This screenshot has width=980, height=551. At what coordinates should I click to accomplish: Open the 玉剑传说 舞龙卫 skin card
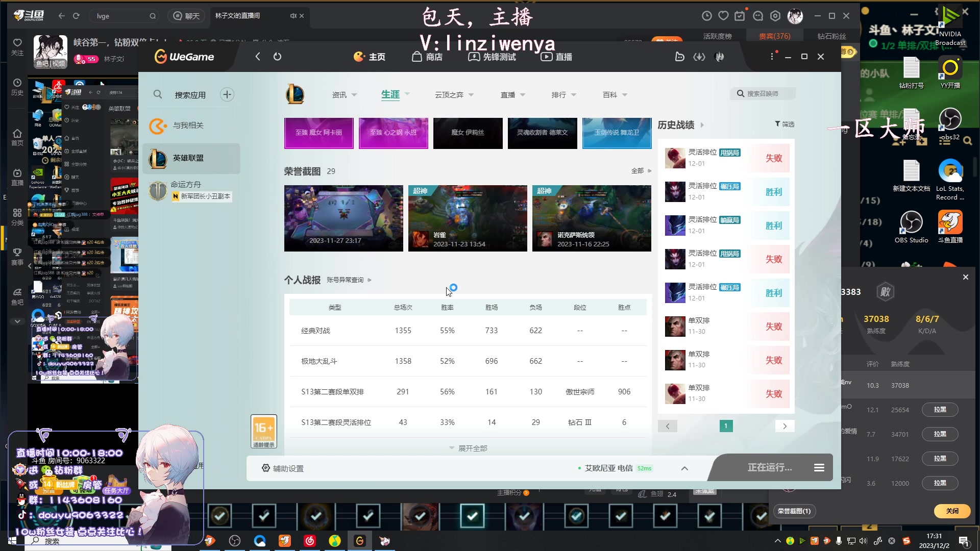[617, 133]
